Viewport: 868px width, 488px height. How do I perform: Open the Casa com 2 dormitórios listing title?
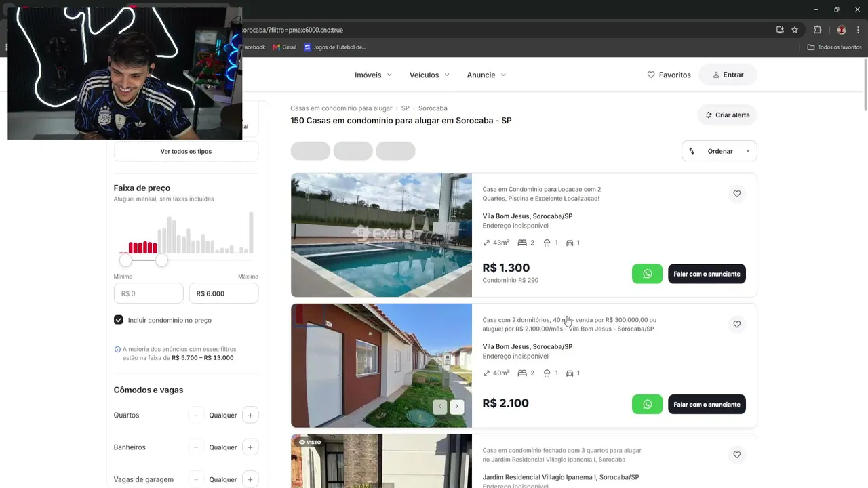click(x=570, y=325)
